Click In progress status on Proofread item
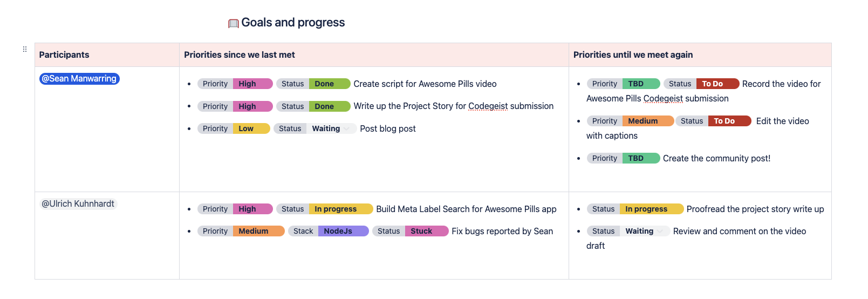This screenshot has width=868, height=299. click(651, 209)
